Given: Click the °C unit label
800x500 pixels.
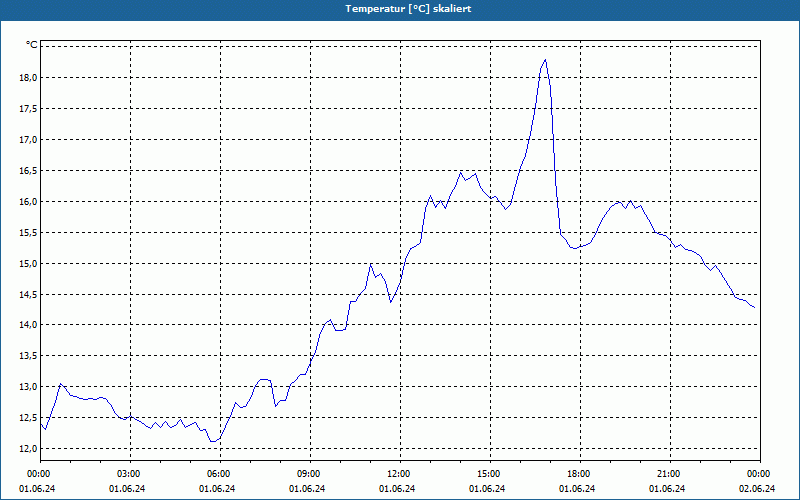Looking at the screenshot, I should [x=32, y=45].
